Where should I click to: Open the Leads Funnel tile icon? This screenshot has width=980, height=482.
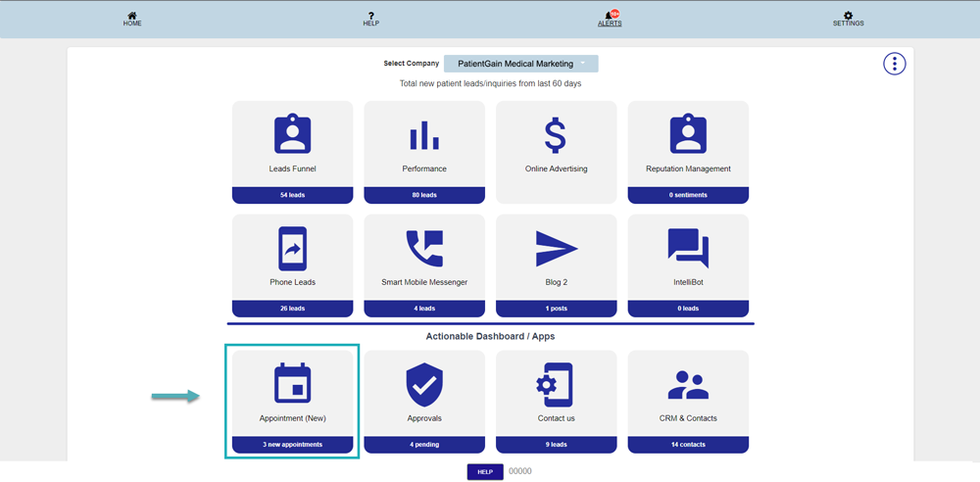(292, 135)
